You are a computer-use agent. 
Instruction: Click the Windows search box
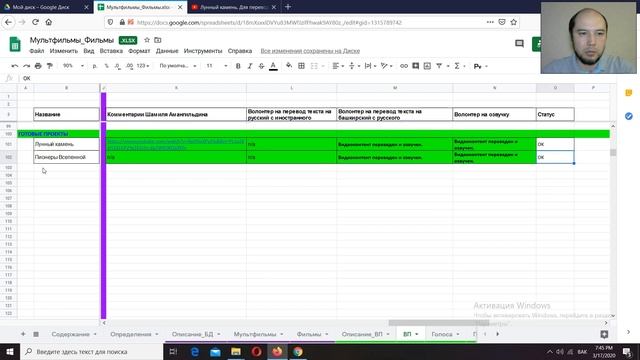91,351
